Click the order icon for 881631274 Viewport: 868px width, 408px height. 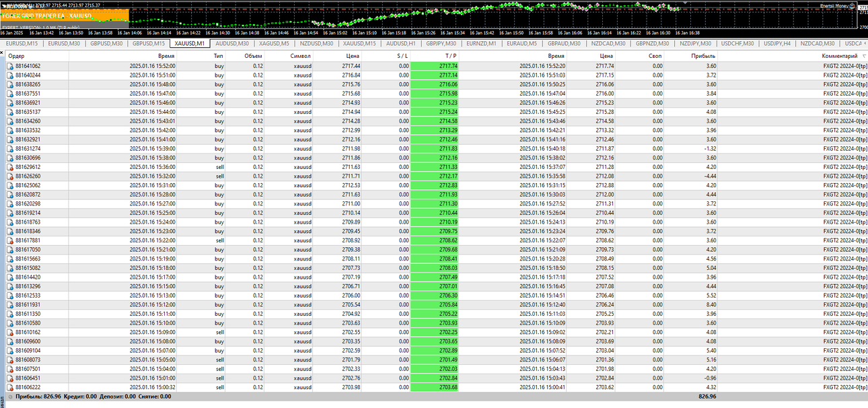tap(10, 148)
